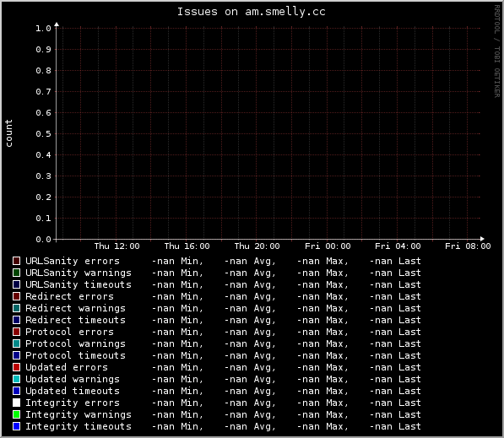Click the 'Fri 08:00' time axis label
This screenshot has width=504, height=438.
(468, 246)
